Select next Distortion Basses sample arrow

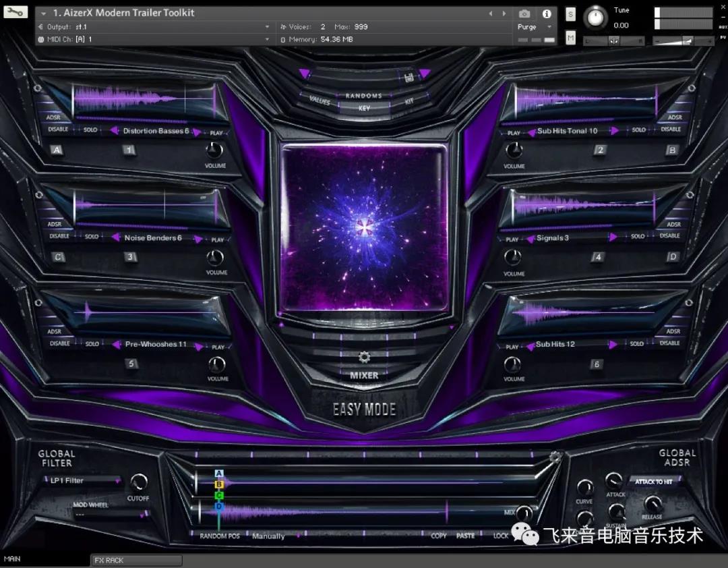coord(196,132)
